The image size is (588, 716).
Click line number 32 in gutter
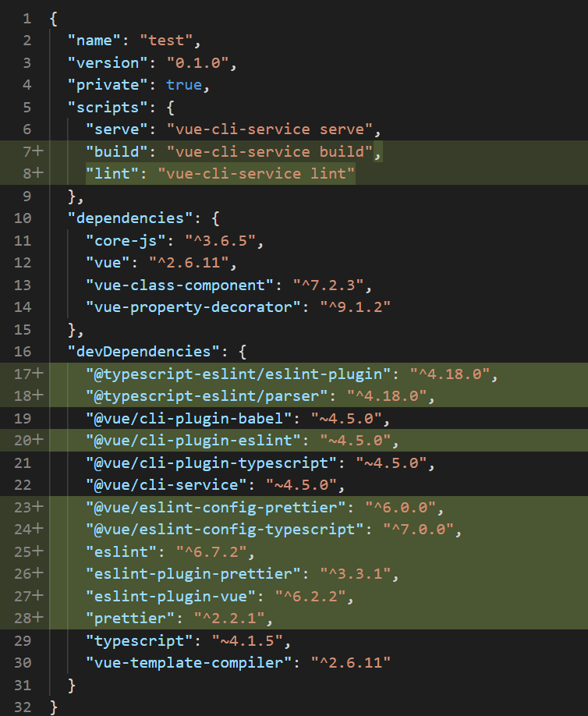click(x=23, y=707)
